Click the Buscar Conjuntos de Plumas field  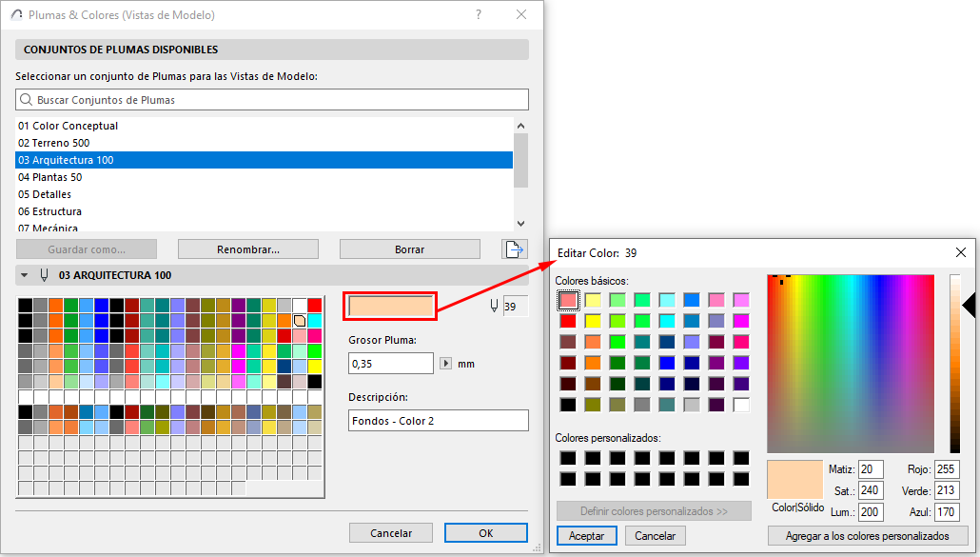click(x=266, y=99)
